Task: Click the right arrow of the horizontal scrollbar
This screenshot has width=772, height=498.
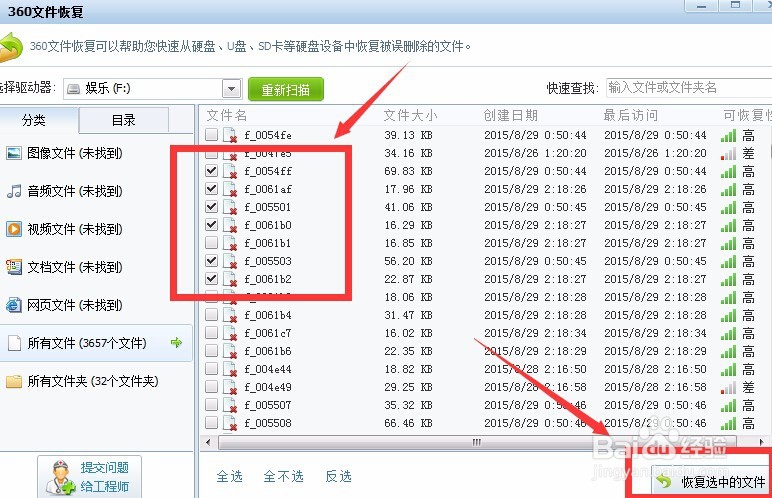Action: tap(762, 442)
